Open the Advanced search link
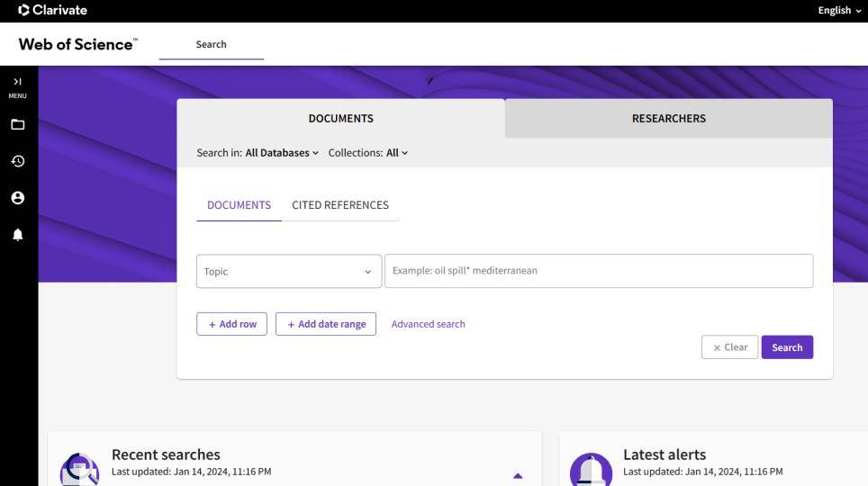868x486 pixels. (429, 324)
